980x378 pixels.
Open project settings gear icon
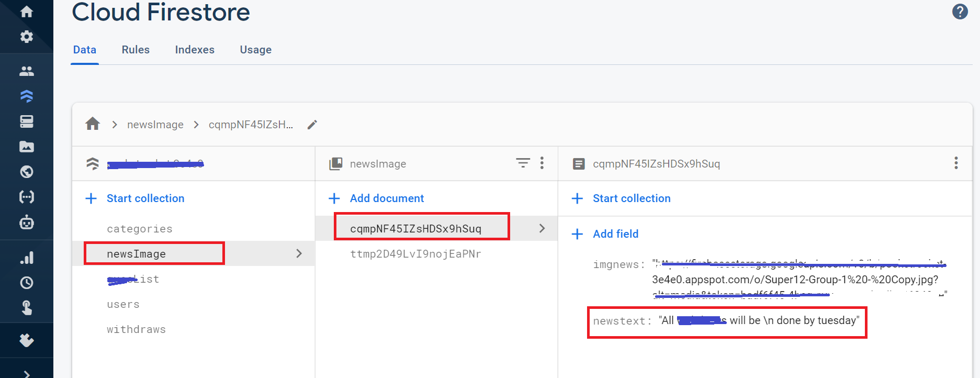pyautogui.click(x=27, y=37)
